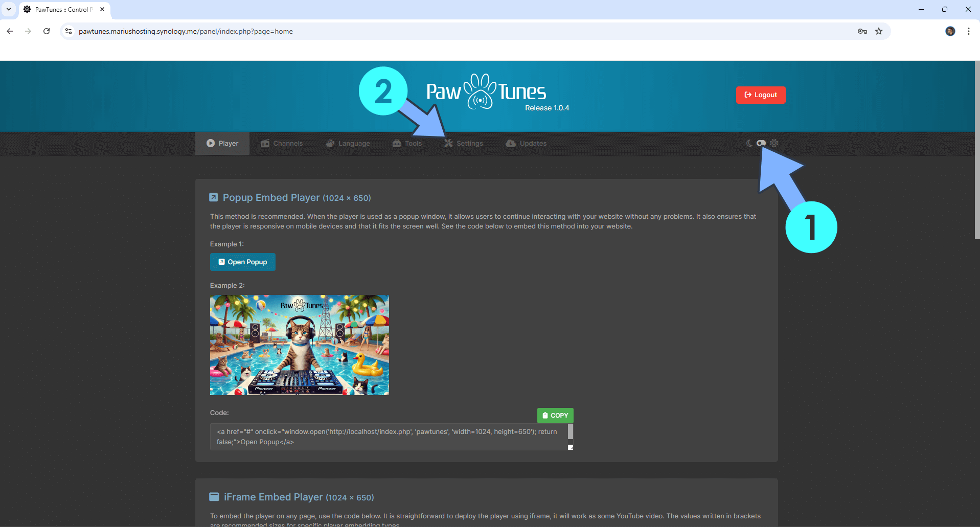Click the browser forward arrow
Screen dimensions: 980x527
28,31
